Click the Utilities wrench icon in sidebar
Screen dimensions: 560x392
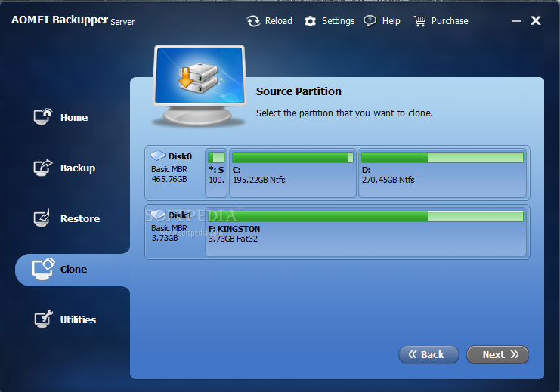[43, 319]
